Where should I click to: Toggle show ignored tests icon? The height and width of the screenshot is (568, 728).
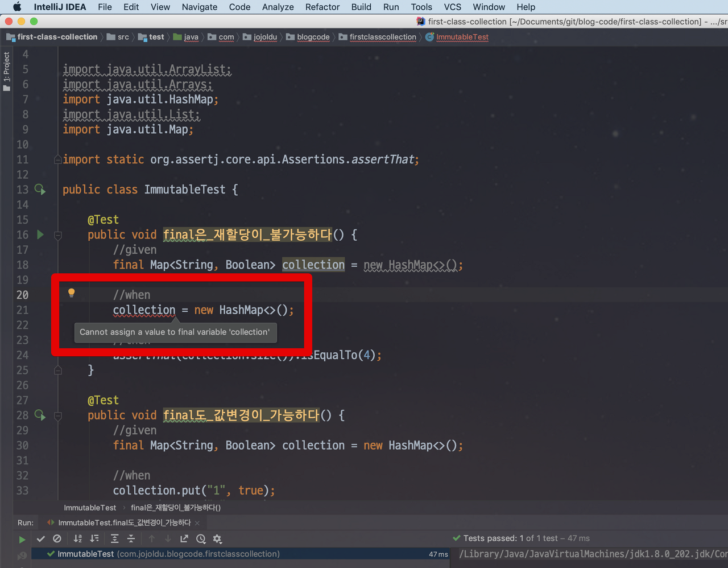click(x=57, y=539)
